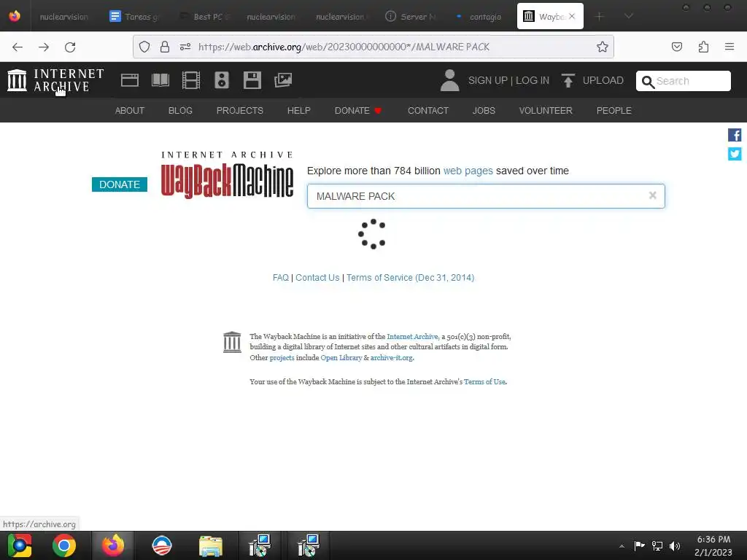Follow the projects footer link

tap(282, 357)
